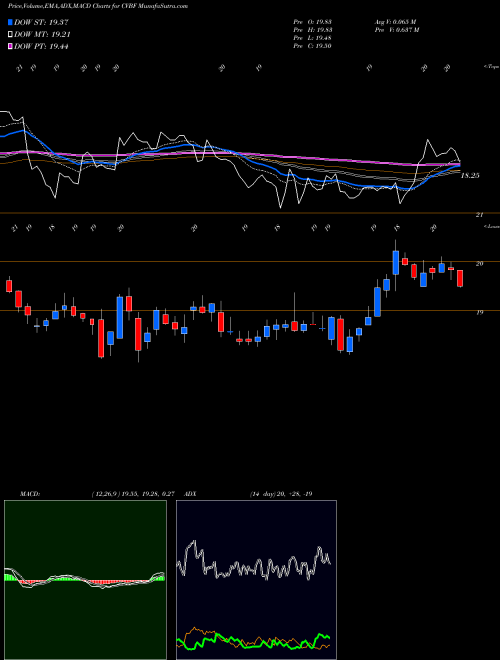Screen dimensions: 500x660
Task: Click the 'Avg V: 0.065 M' value
Action: pos(395,22)
